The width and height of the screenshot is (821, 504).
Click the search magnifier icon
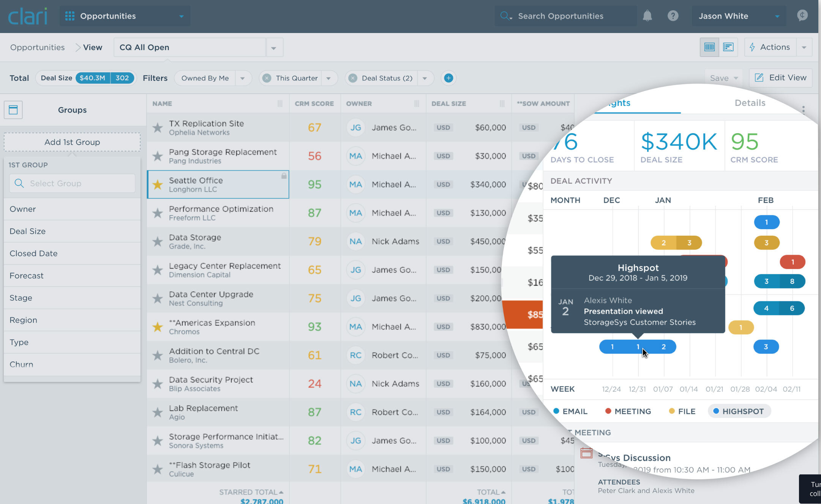(505, 16)
